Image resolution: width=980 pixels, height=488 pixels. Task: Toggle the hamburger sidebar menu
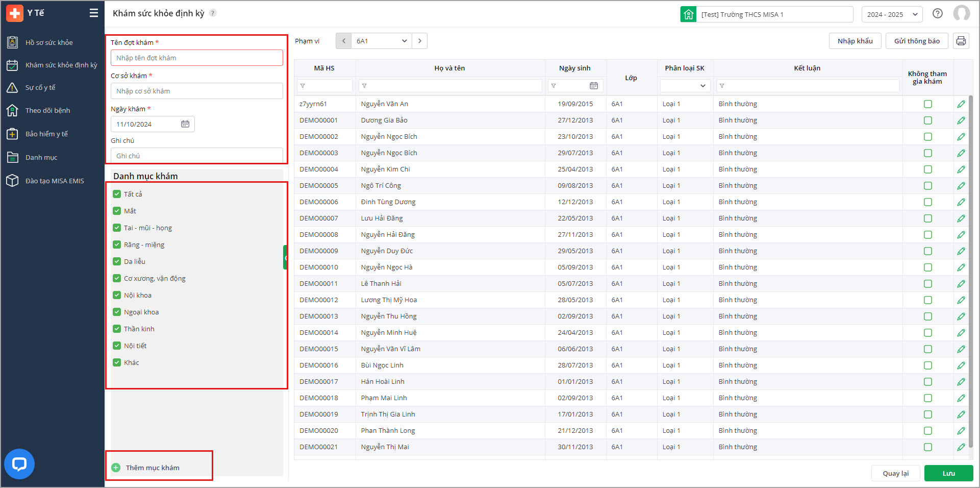coord(94,13)
